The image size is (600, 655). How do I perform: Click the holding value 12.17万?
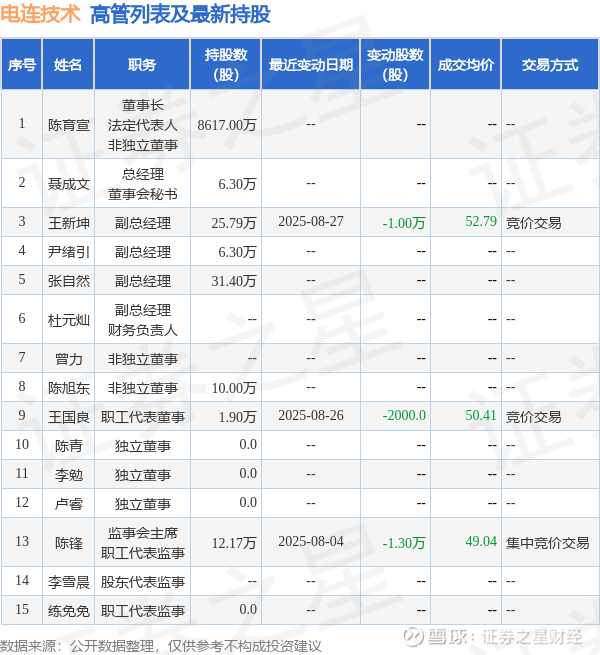[234, 543]
